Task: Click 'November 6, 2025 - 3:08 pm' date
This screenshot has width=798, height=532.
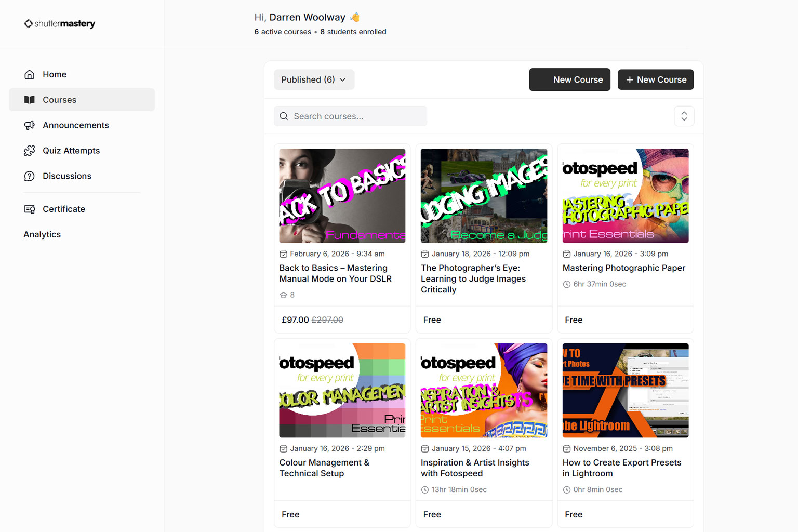Action: 623,449
